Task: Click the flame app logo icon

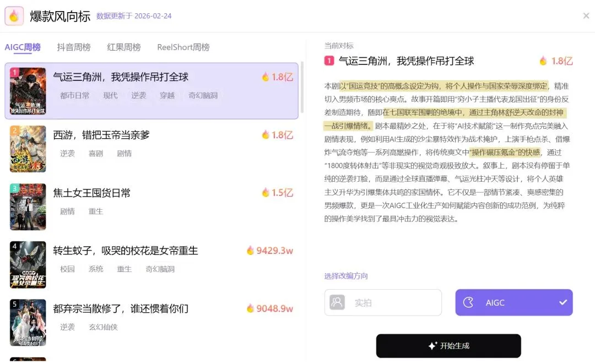Action: pyautogui.click(x=14, y=15)
